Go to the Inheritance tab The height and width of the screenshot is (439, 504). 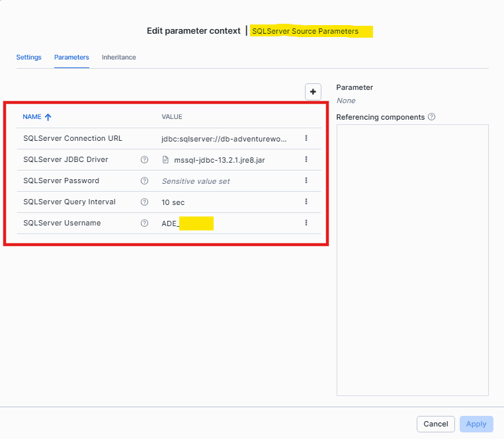point(118,58)
